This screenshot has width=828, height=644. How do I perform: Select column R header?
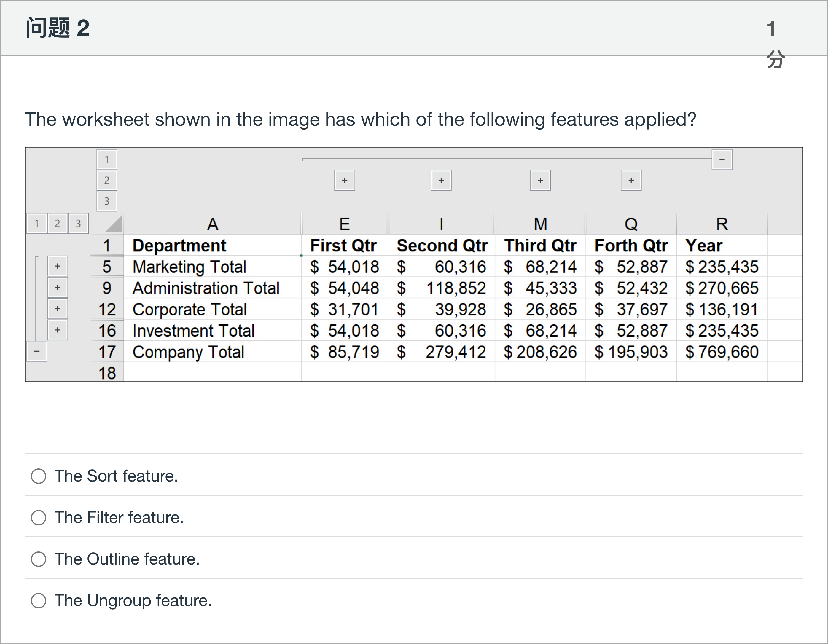722,224
